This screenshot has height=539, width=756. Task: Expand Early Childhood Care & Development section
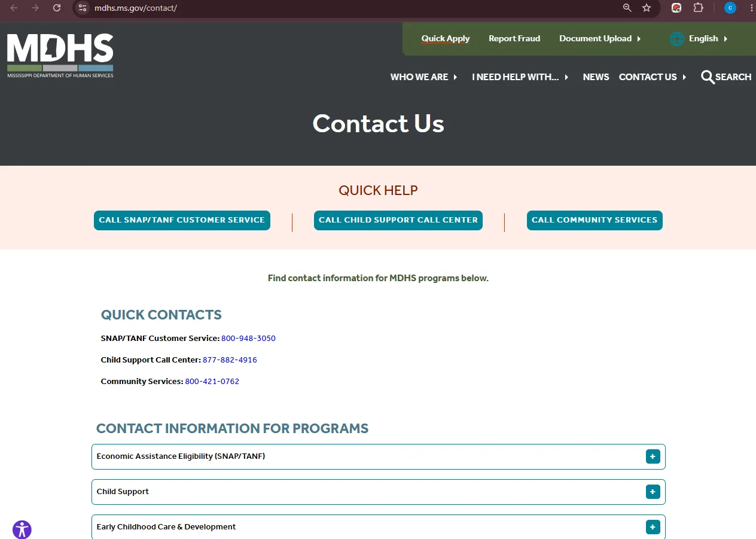pyautogui.click(x=378, y=527)
